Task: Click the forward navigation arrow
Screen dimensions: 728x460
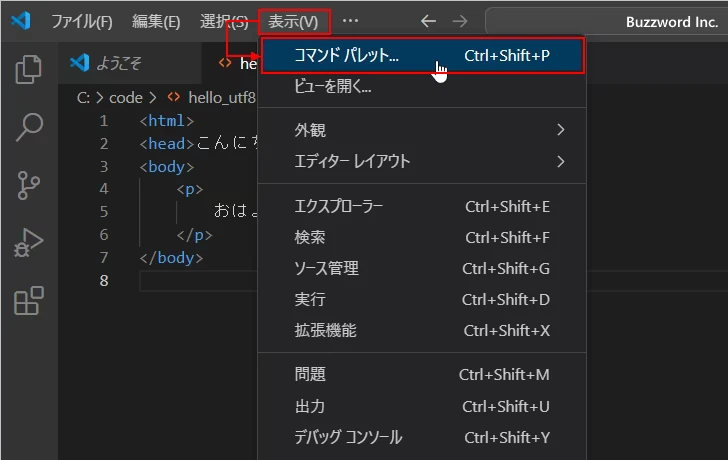Action: [x=459, y=21]
